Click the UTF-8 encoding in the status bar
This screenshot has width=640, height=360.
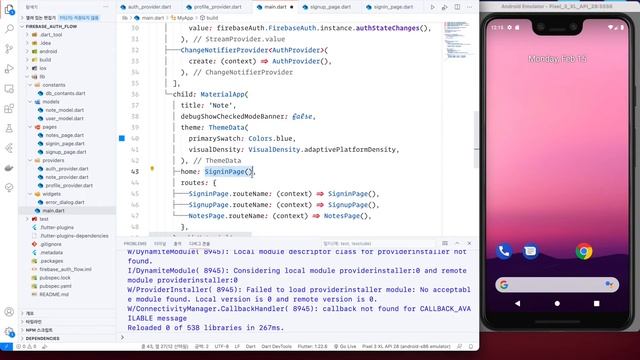pos(222,346)
